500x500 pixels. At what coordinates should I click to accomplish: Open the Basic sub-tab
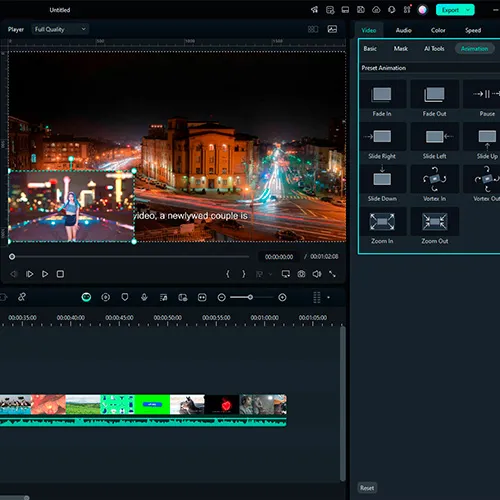point(370,49)
